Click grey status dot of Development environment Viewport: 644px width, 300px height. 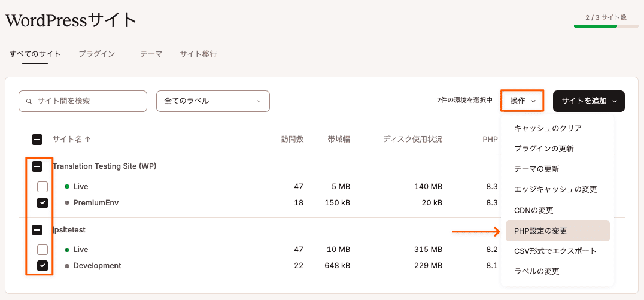(68, 266)
